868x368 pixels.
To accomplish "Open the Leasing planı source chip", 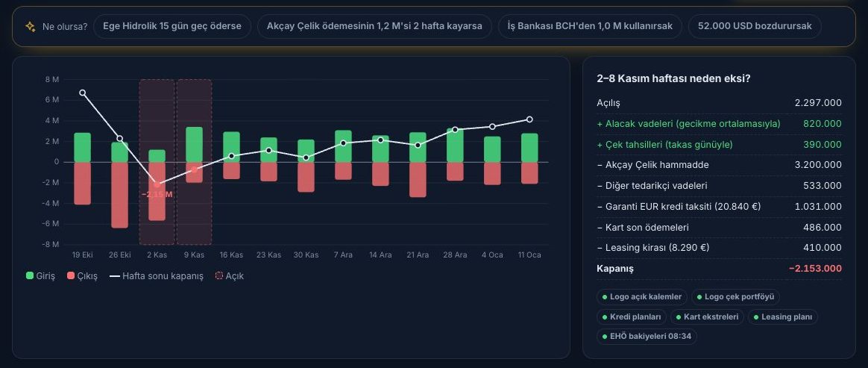I will click(783, 317).
